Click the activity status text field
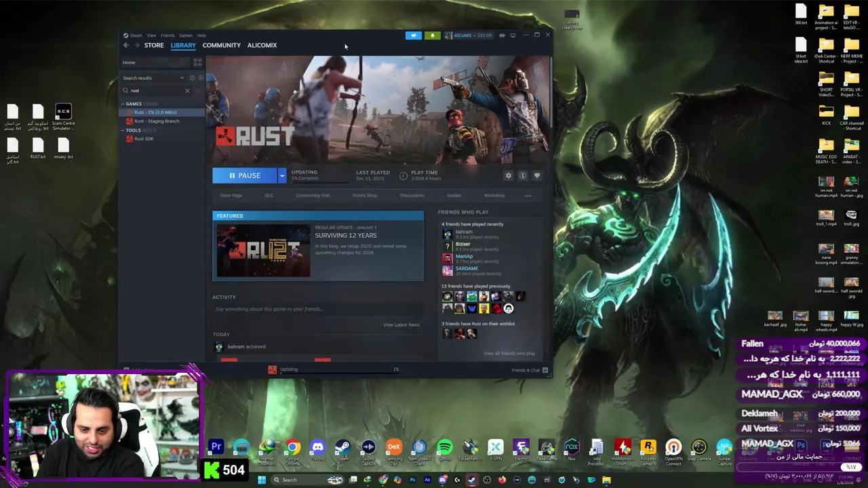 (319, 309)
